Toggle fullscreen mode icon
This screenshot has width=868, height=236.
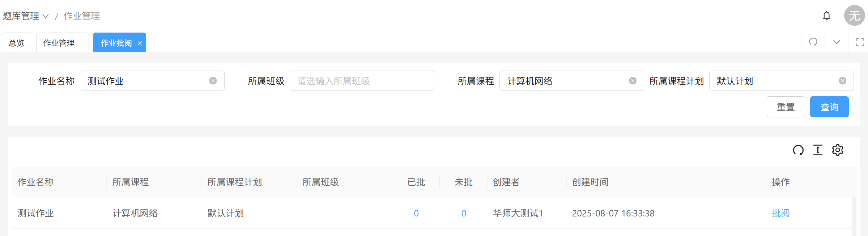pyautogui.click(x=860, y=42)
